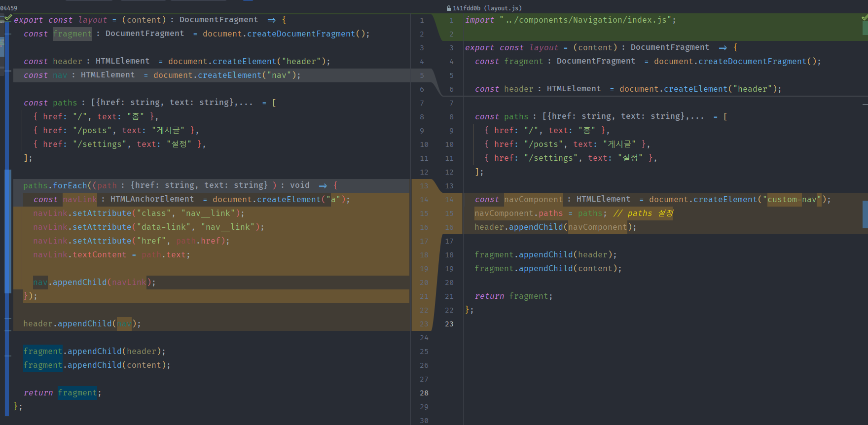Click right pane line number 14 gutter
Image resolution: width=868 pixels, height=425 pixels.
click(x=449, y=200)
